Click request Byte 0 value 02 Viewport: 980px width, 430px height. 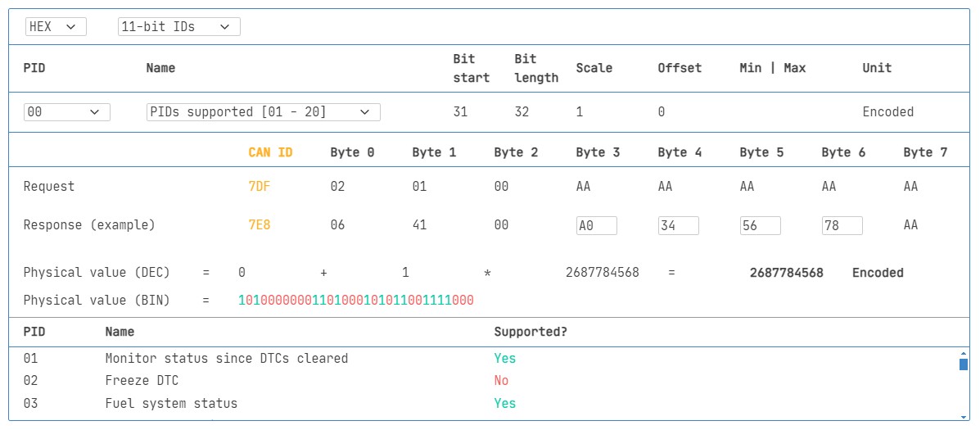[x=337, y=186]
